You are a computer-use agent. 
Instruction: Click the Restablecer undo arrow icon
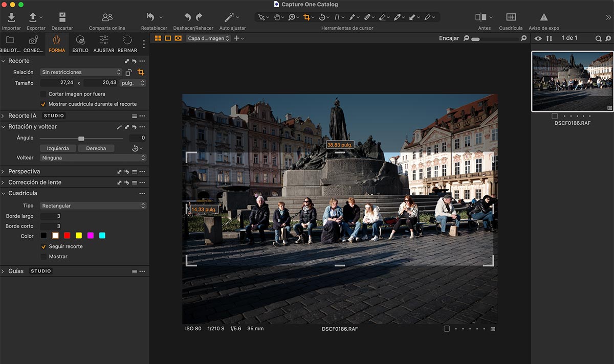[151, 18]
